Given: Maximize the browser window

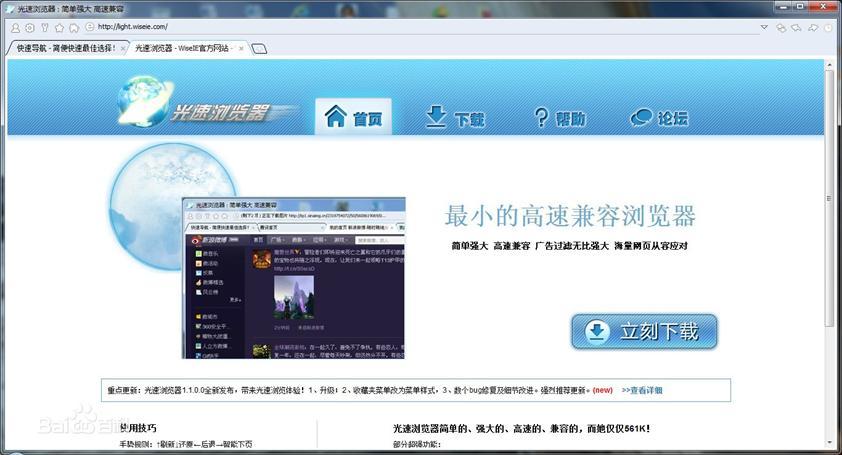Looking at the screenshot, I should click(801, 6).
